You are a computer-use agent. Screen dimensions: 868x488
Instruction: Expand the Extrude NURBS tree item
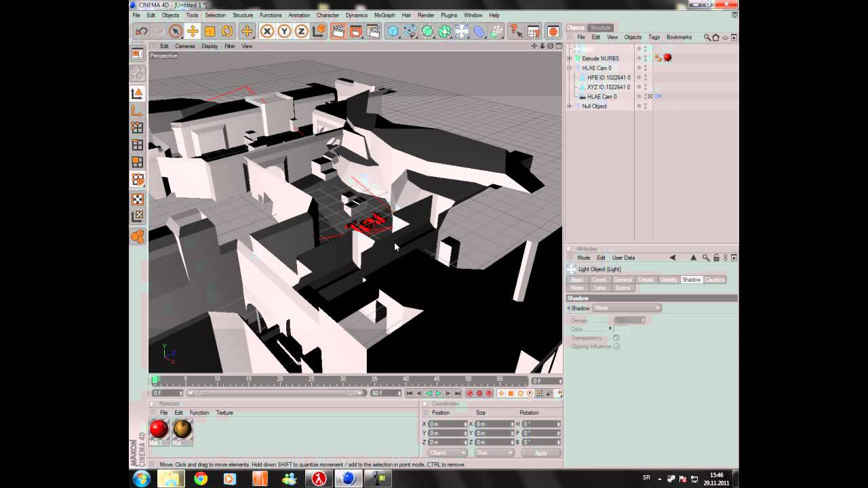point(570,58)
